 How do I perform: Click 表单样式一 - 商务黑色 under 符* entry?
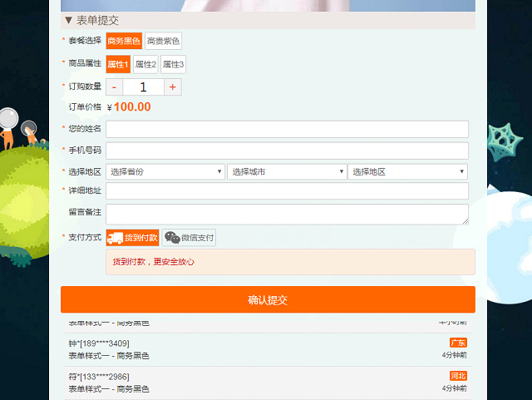pyautogui.click(x=109, y=389)
